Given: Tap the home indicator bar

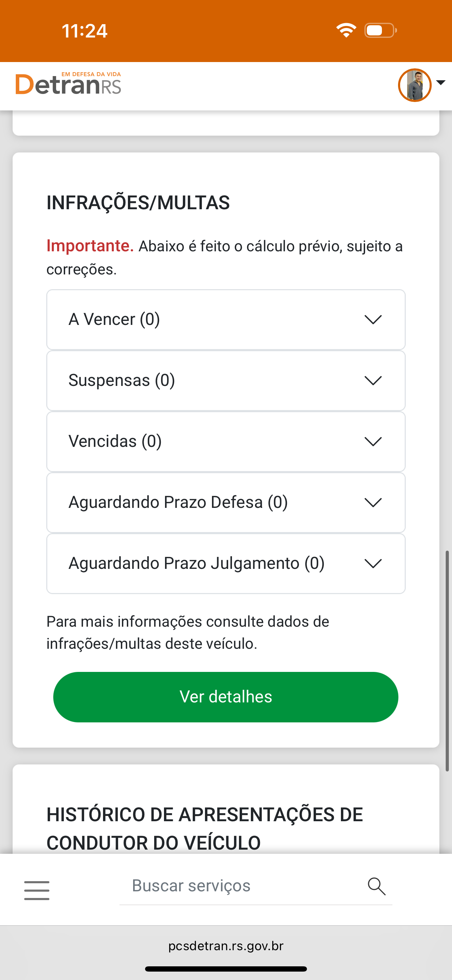Looking at the screenshot, I should coord(226,969).
